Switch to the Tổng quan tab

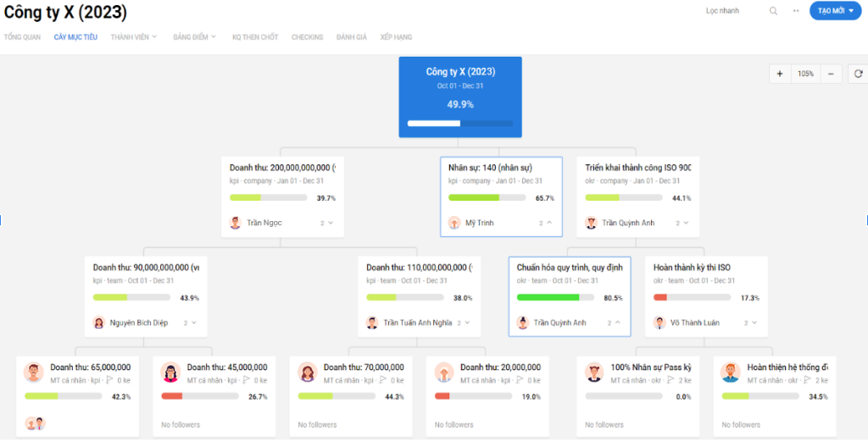point(23,37)
